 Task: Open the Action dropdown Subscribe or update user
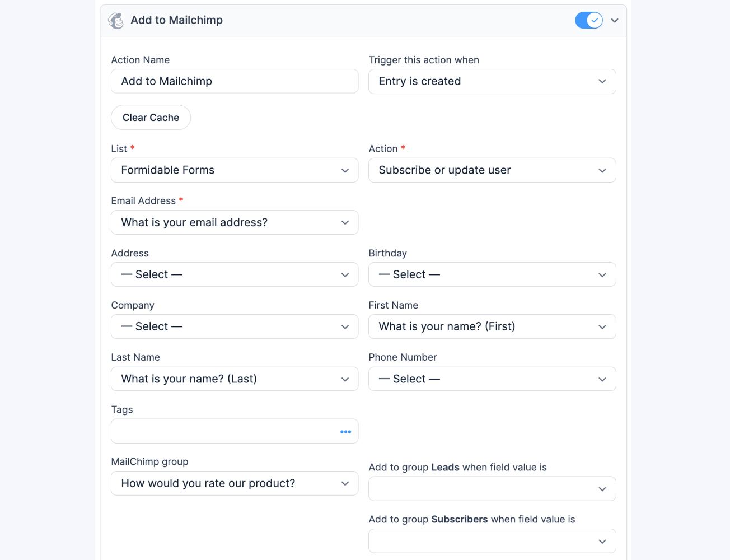(492, 170)
